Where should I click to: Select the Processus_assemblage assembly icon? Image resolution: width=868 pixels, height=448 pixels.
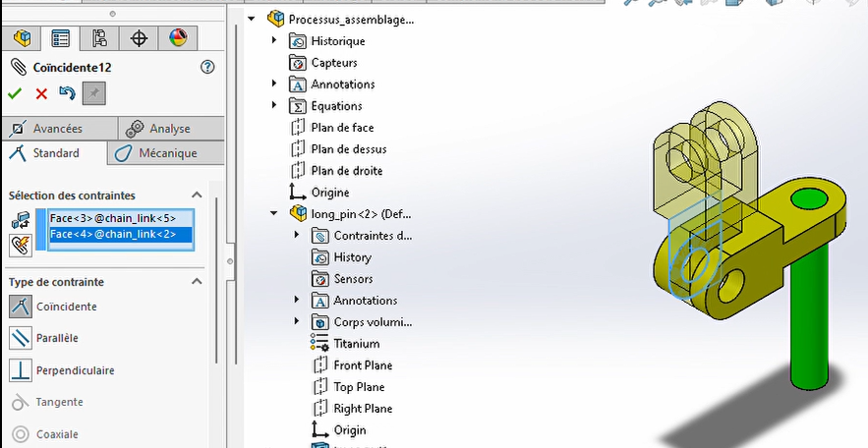click(275, 19)
